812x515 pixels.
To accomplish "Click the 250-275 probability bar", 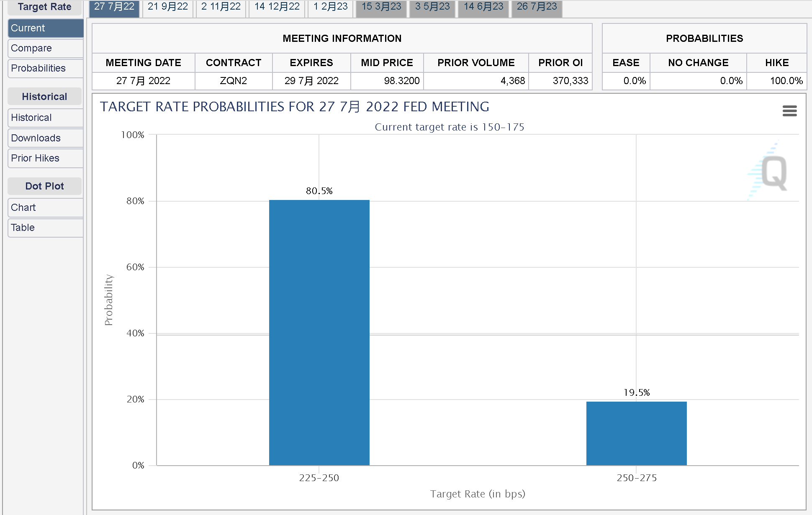I will (x=637, y=433).
